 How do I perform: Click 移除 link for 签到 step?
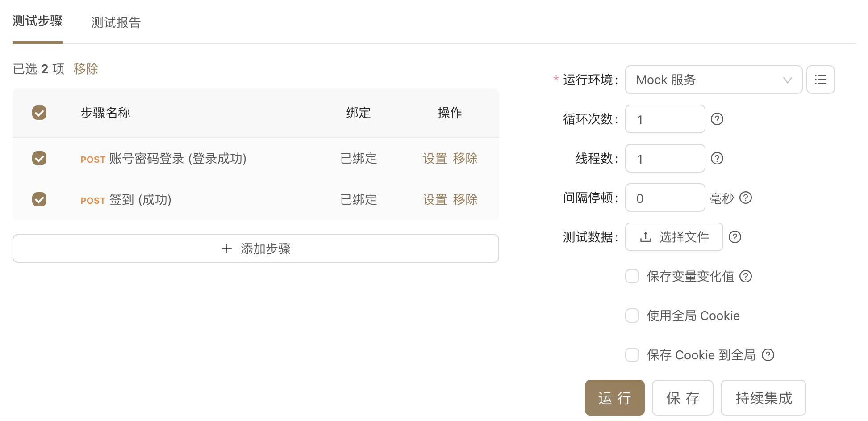point(465,199)
